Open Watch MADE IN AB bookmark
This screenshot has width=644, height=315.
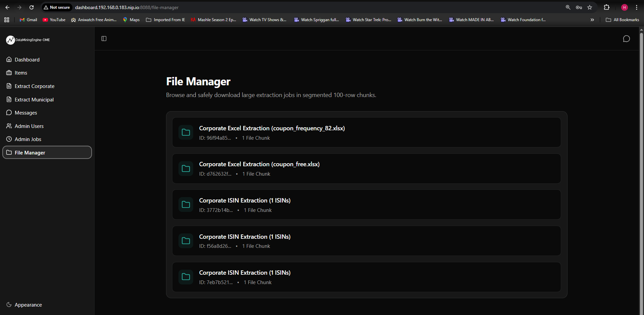(471, 20)
